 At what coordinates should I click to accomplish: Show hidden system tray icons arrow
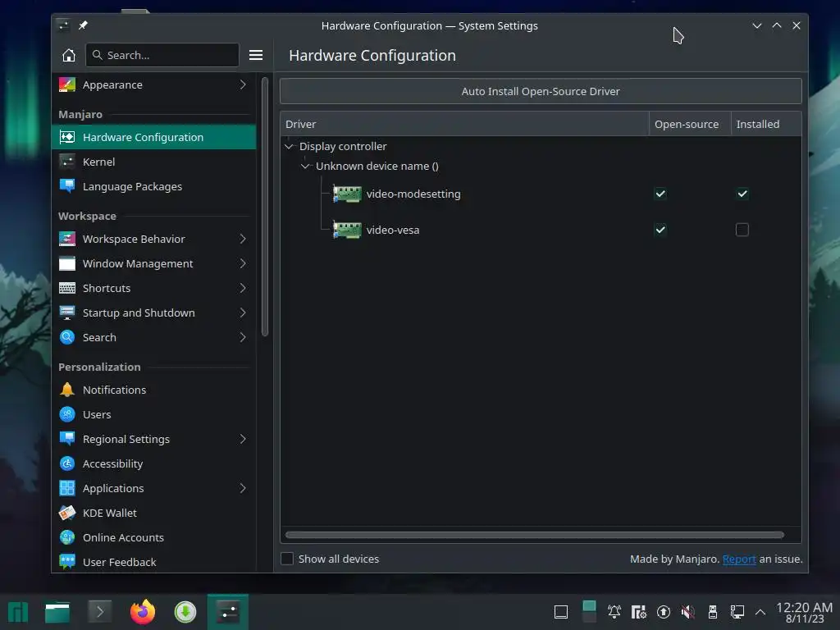click(760, 612)
